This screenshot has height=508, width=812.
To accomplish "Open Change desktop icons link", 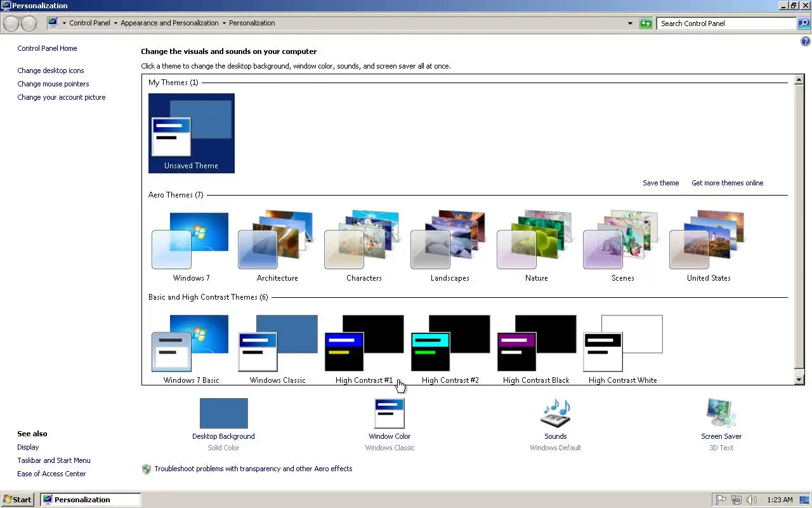I will click(51, 70).
